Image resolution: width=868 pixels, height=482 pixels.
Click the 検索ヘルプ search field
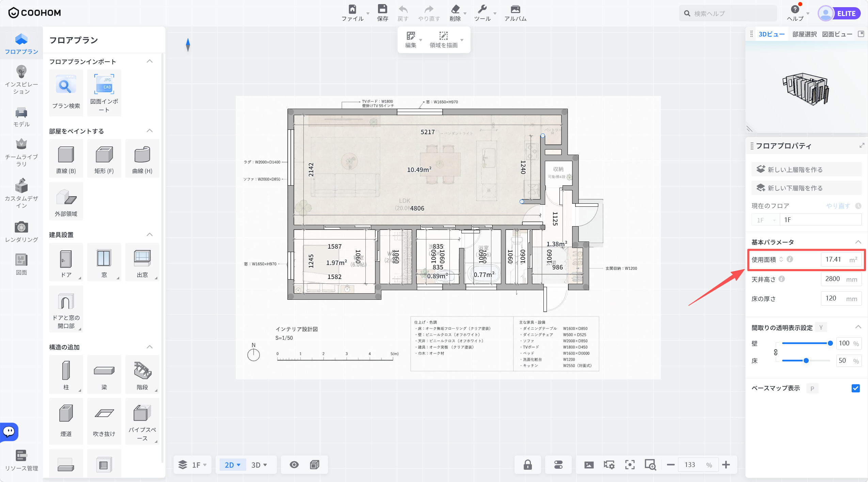pyautogui.click(x=728, y=13)
